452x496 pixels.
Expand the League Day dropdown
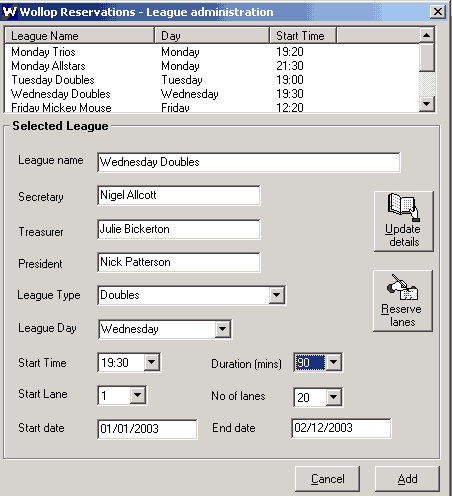tap(223, 329)
